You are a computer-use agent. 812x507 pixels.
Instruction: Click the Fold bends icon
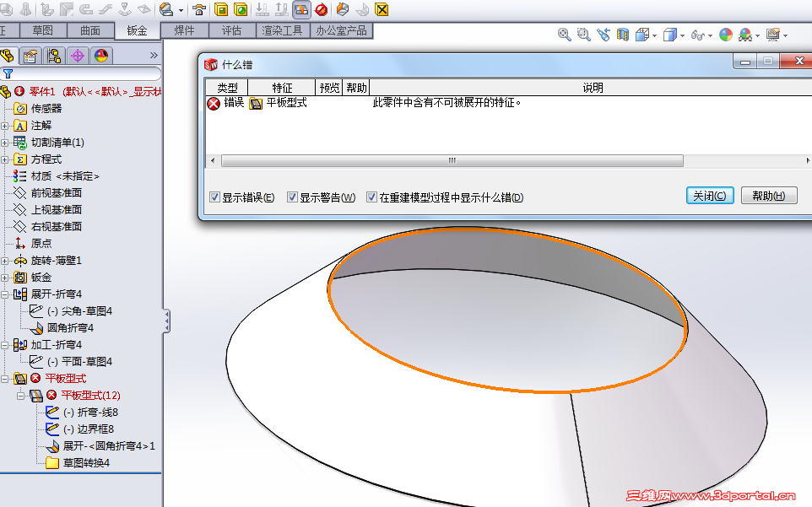[x=282, y=9]
